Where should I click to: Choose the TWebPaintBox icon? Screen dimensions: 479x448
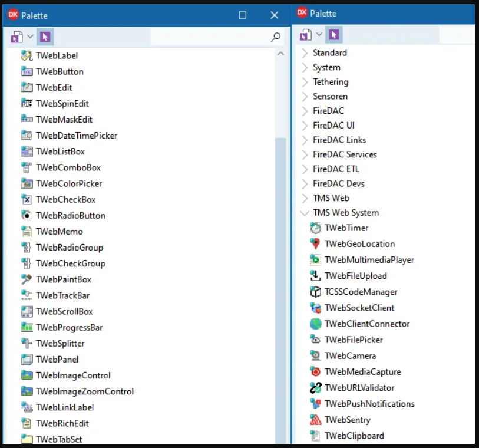tap(27, 279)
